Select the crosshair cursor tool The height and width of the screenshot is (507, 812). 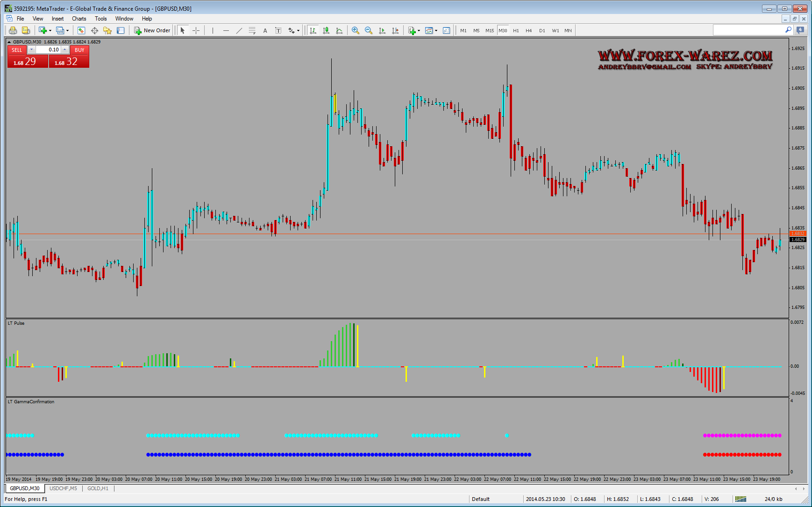click(196, 31)
